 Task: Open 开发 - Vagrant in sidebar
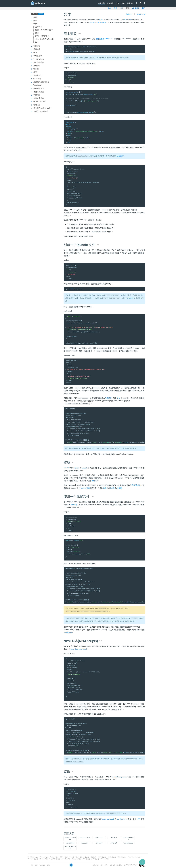pyautogui.click(x=39, y=101)
